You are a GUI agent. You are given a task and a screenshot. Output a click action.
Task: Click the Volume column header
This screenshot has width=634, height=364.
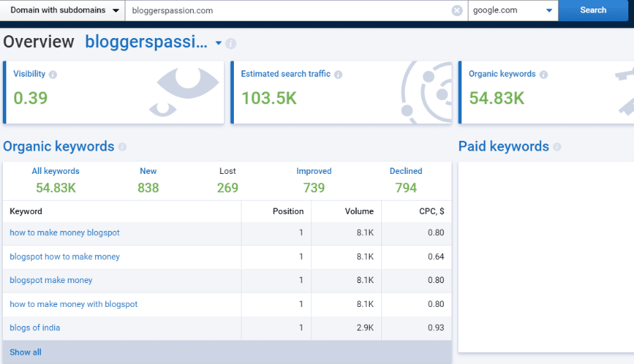[x=359, y=211]
